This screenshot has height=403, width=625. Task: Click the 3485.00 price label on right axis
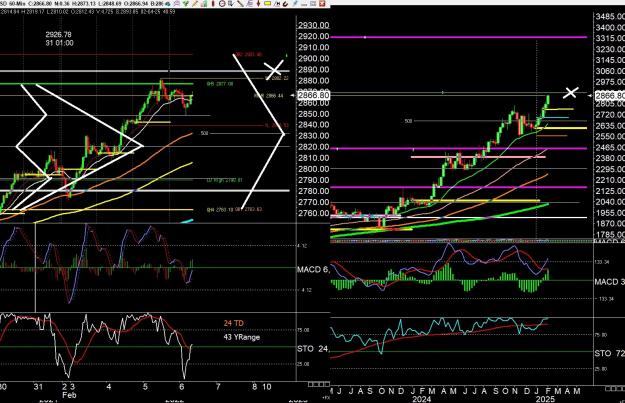pos(610,16)
